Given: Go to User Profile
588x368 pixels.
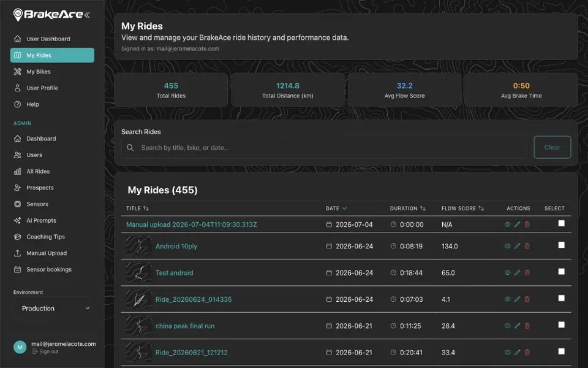Looking at the screenshot, I should [x=52, y=88].
